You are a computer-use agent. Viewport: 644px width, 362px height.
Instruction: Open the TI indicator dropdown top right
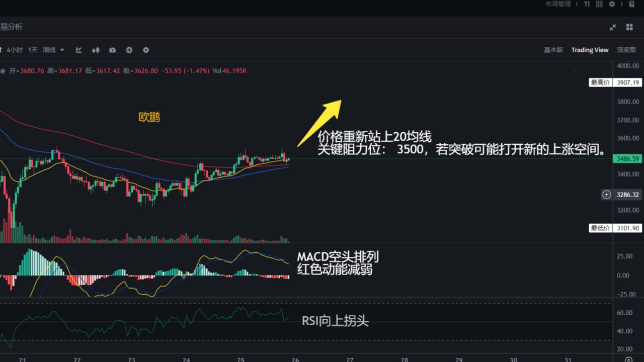[586, 4]
